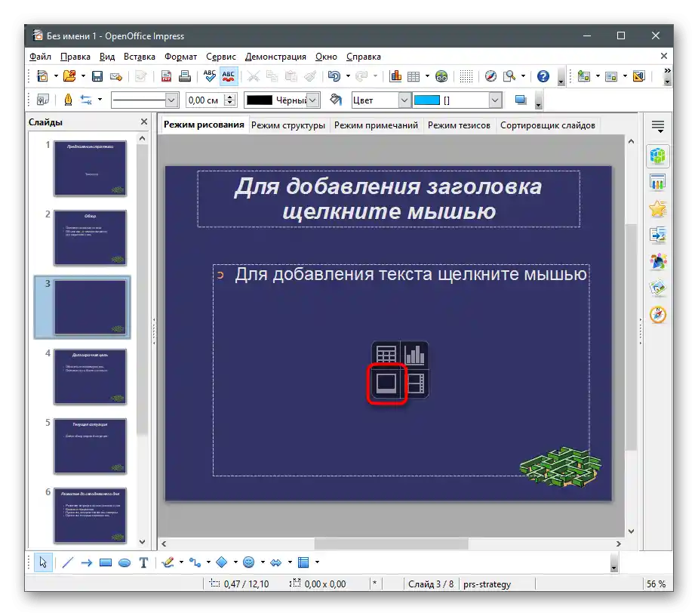This screenshot has width=698, height=616.
Task: Open the Демонстрация menu
Action: (275, 57)
